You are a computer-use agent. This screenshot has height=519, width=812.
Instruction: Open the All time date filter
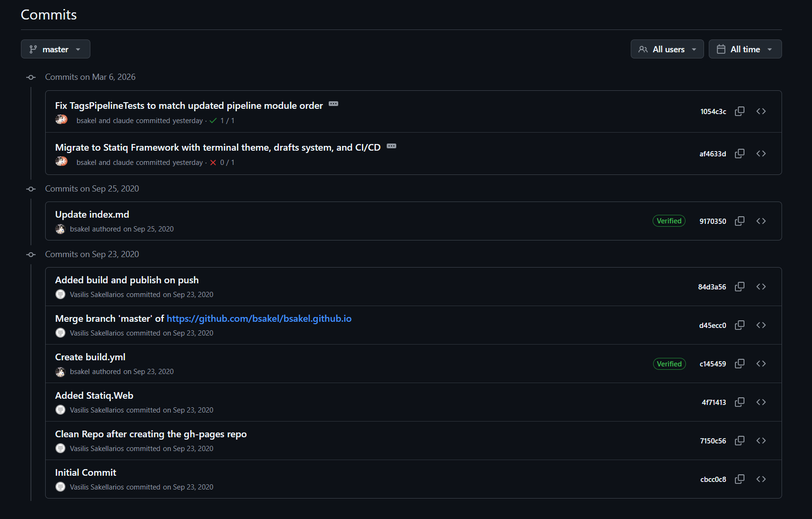point(745,48)
